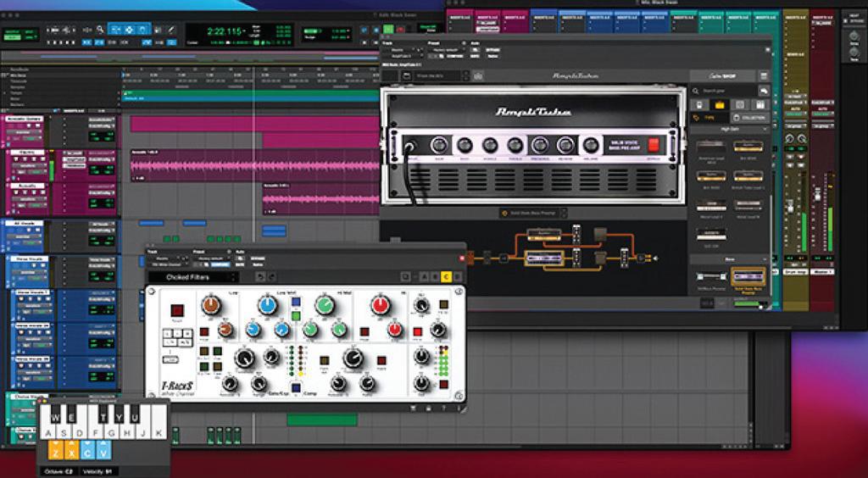Switch to the cabinet category tab in AmpliTube
This screenshot has height=478, width=868.
click(740, 104)
